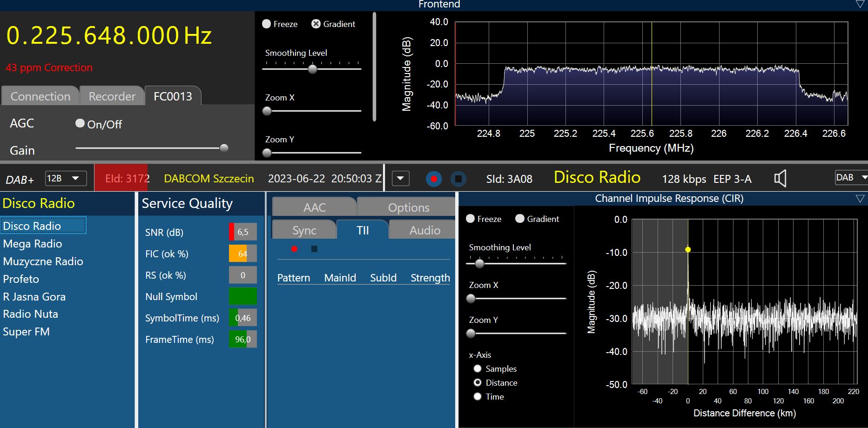Click the red record button in the service bar
Screen dimensions: 868x428
[434, 179]
